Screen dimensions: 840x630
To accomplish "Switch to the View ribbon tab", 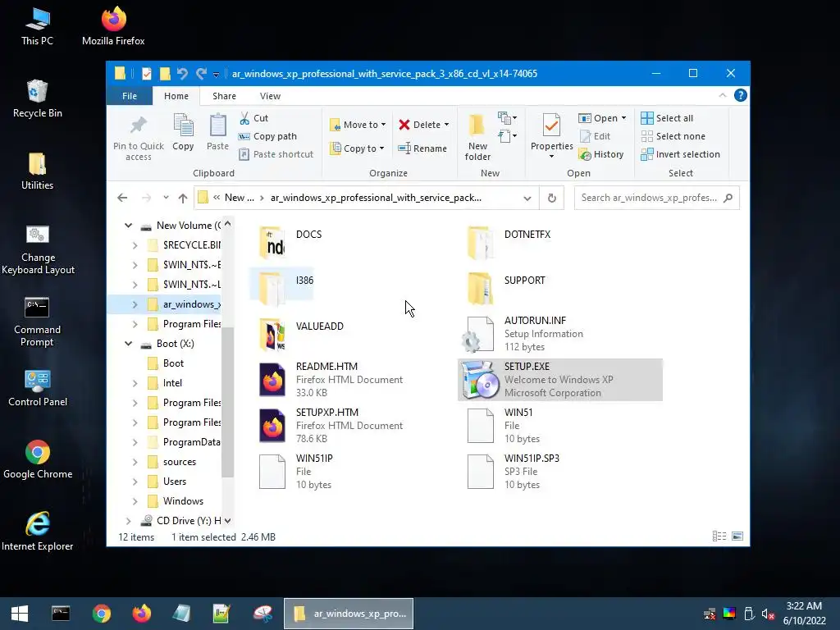I will coord(270,96).
